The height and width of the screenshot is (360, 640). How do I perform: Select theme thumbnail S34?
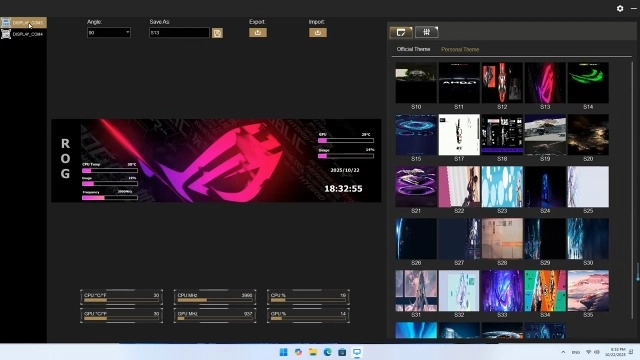tap(545, 291)
